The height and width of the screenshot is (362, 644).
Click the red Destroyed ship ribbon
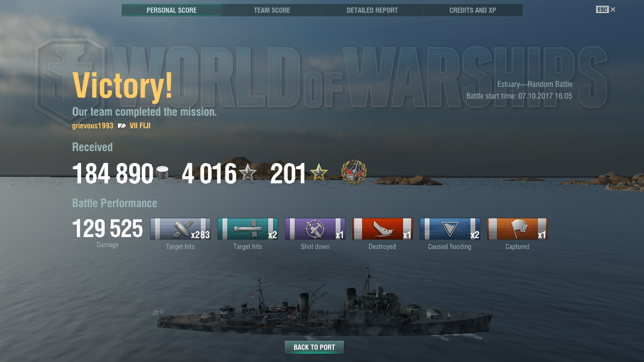coord(382,229)
